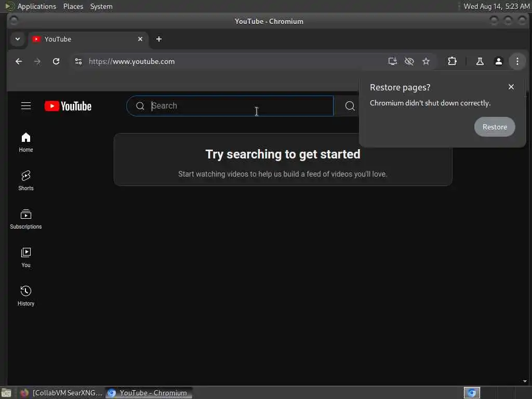Image resolution: width=532 pixels, height=399 pixels.
Task: Expand the tab search dropdown arrow
Action: 18,39
